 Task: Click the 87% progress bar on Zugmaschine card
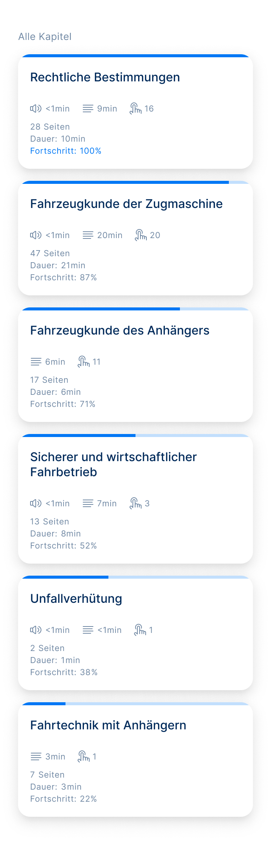(x=135, y=182)
